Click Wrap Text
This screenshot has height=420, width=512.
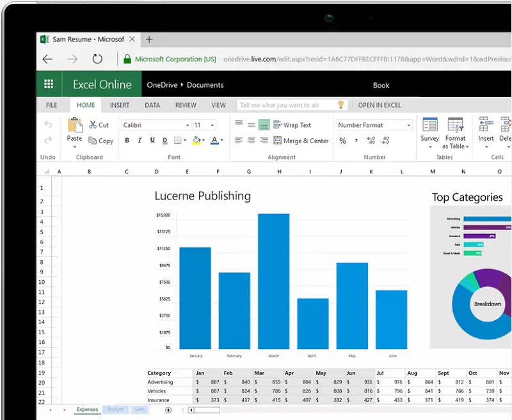(x=292, y=125)
